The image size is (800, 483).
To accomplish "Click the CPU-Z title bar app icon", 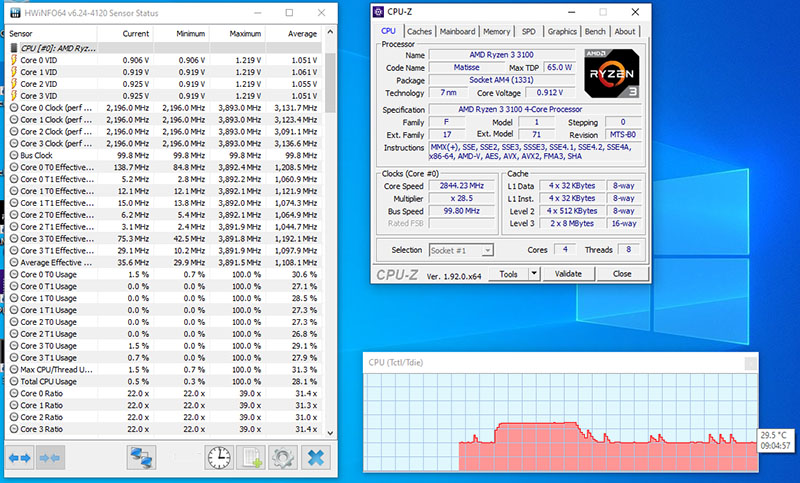I will (x=379, y=12).
